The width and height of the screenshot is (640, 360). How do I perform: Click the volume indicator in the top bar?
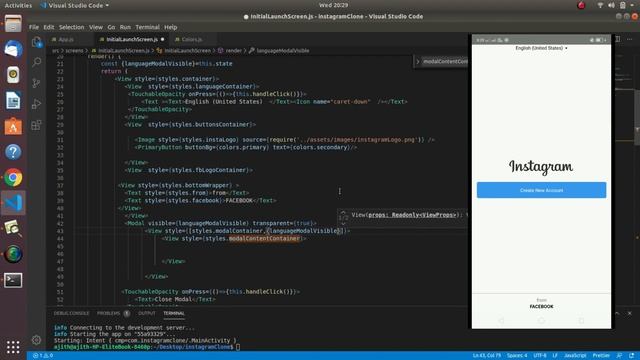point(611,5)
